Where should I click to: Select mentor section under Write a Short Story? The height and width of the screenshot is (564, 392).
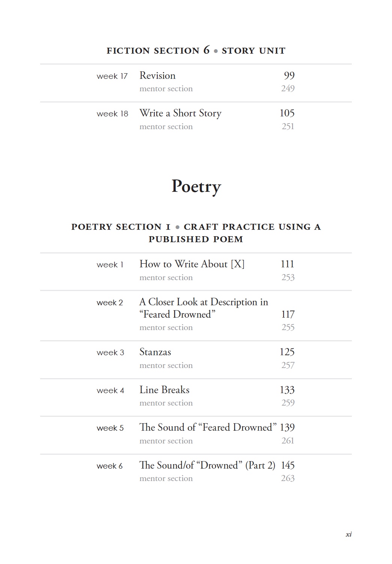[166, 127]
